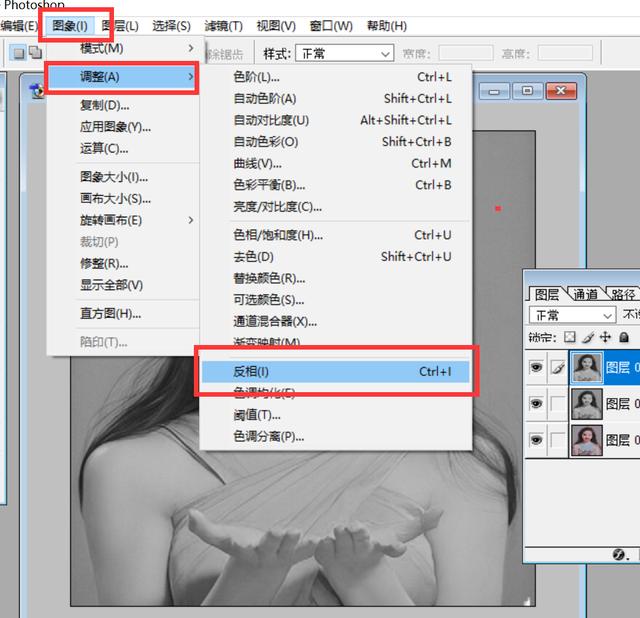
Task: Choose 修整(R)... menu entry
Action: (x=122, y=264)
